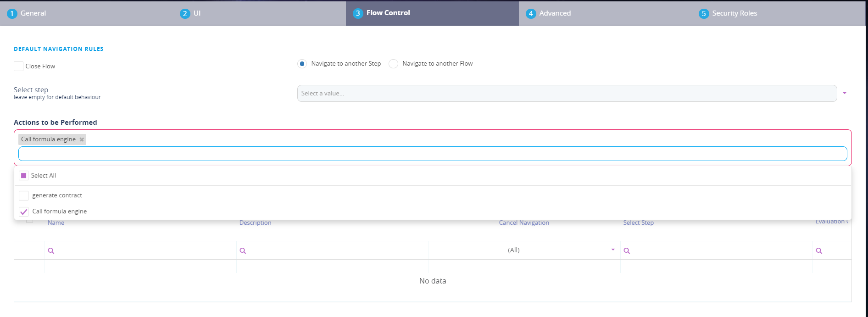
Task: Select Navigate to another Step radio
Action: click(x=302, y=64)
